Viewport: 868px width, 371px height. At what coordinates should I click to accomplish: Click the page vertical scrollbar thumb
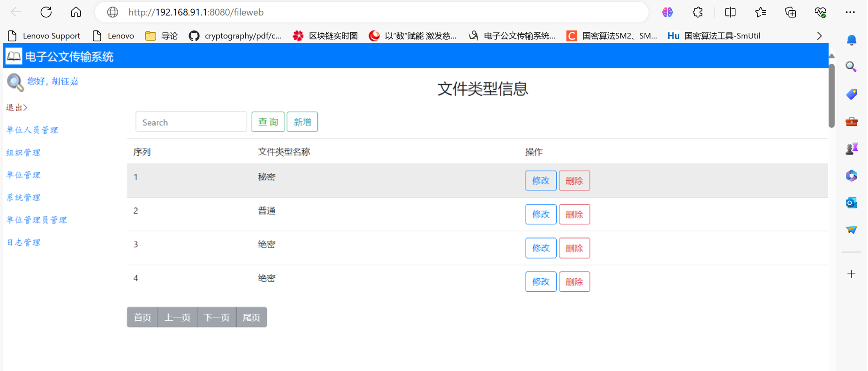point(831,96)
